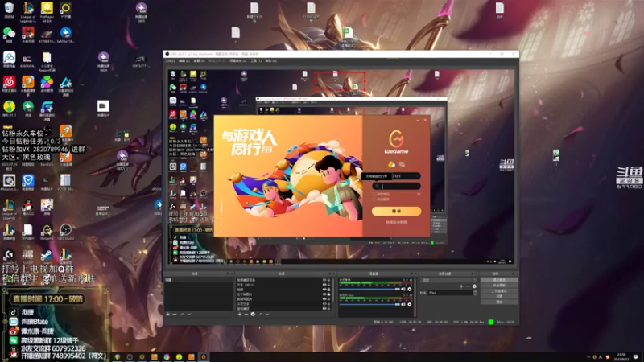Add a transition with the plus icon
The height and width of the screenshot is (362, 644).
coord(461,286)
